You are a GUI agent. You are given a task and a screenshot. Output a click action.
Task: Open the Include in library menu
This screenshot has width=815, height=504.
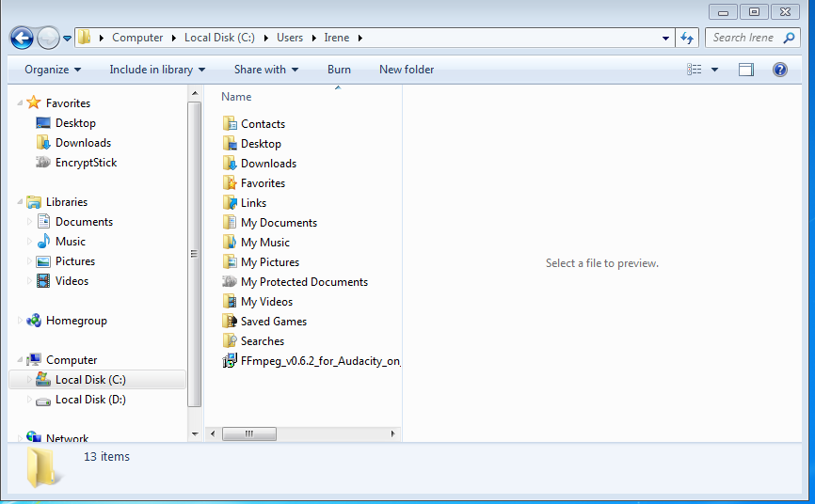[157, 70]
